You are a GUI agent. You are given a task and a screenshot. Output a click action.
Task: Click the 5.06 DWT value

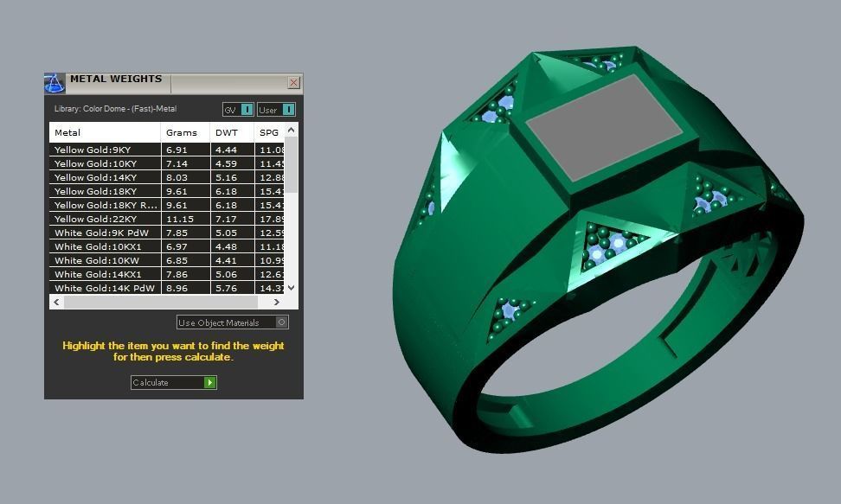(226, 275)
